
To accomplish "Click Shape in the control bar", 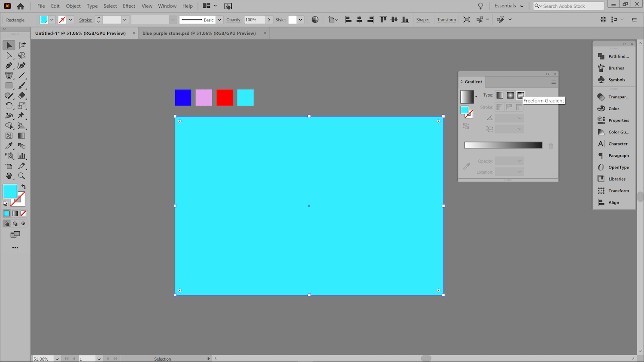I will [422, 19].
